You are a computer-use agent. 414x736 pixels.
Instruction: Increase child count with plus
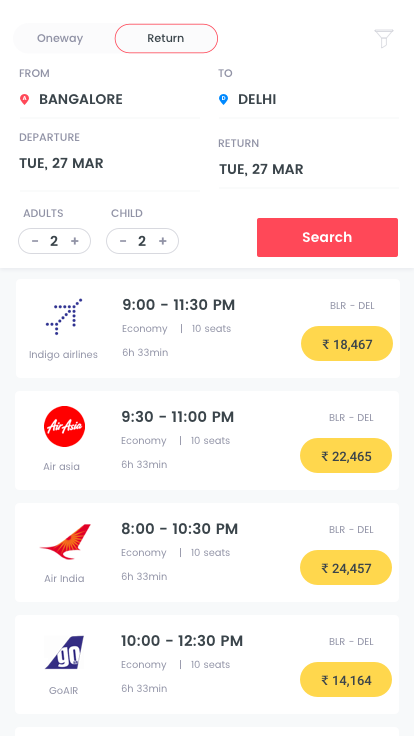(163, 241)
